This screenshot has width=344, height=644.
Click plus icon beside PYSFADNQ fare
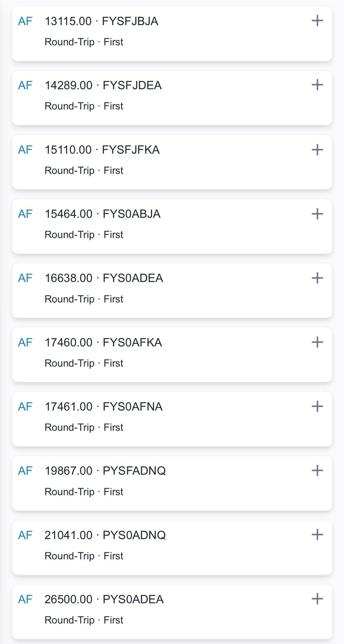(x=317, y=470)
